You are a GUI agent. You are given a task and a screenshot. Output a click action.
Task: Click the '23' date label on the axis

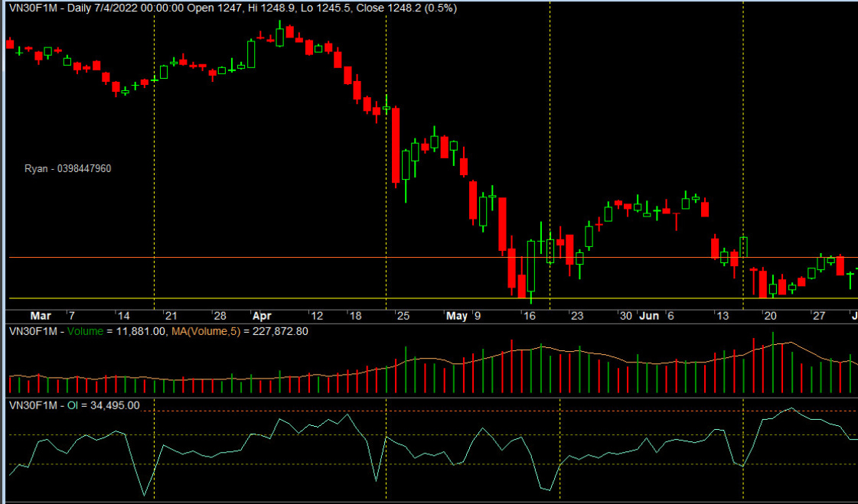[x=577, y=316]
